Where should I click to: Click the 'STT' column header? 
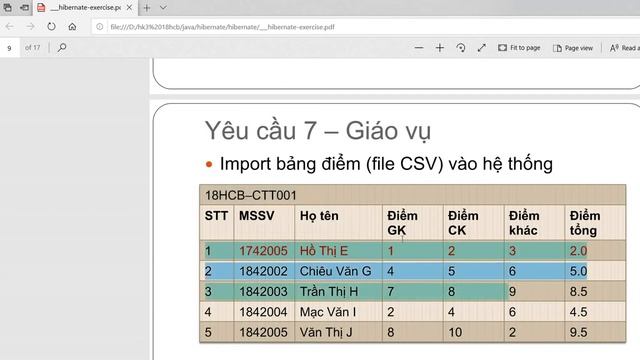[x=216, y=216]
